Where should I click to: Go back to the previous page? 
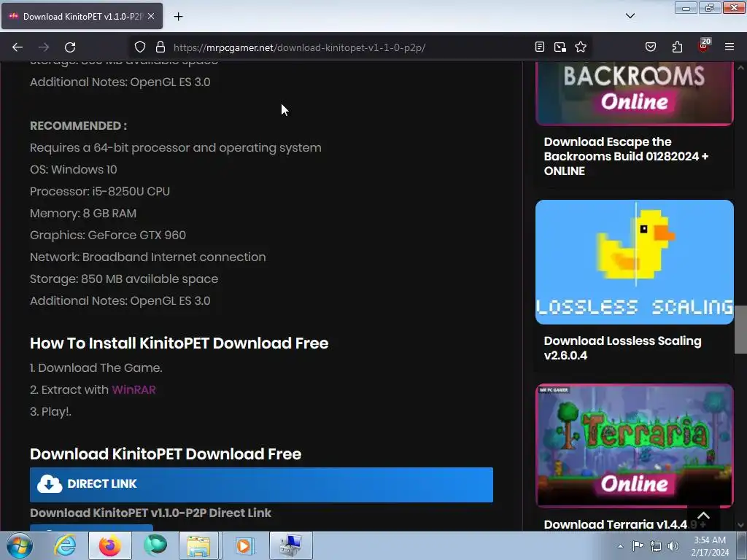click(18, 47)
